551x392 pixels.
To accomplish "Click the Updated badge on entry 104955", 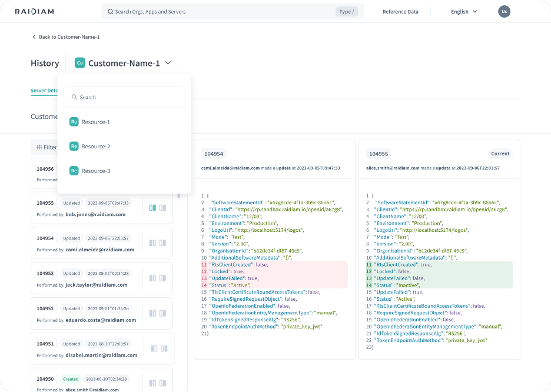I will click(x=72, y=203).
